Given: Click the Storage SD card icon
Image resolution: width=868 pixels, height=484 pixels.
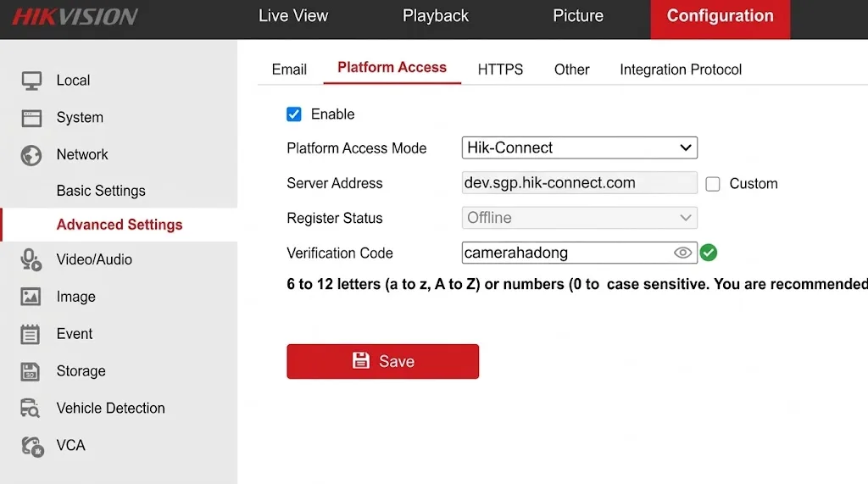Looking at the screenshot, I should pyautogui.click(x=30, y=371).
